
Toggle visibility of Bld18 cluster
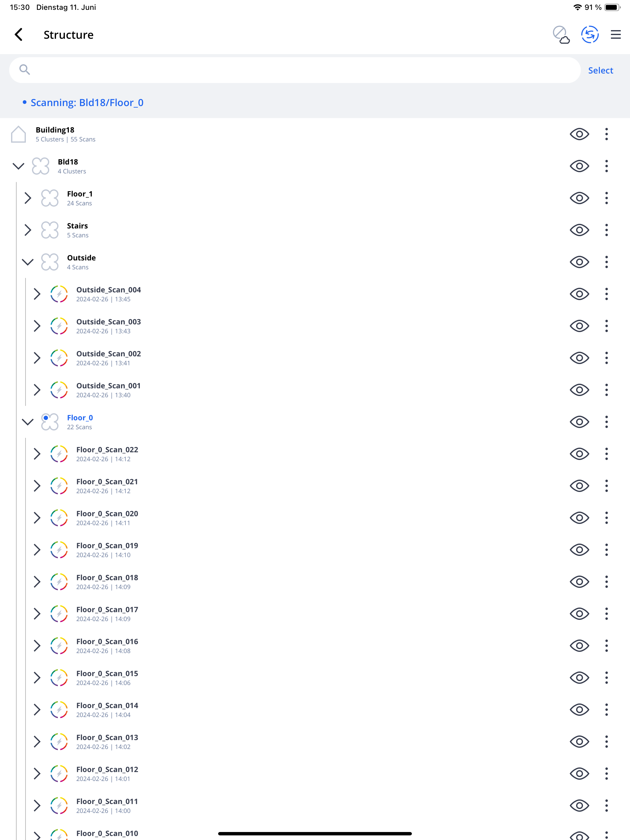coord(579,166)
